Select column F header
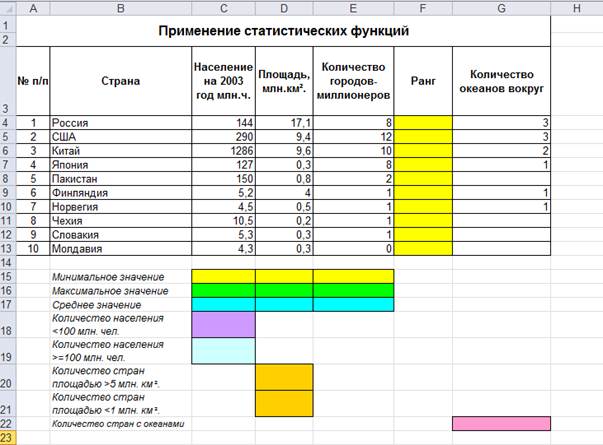Image resolution: width=603 pixels, height=445 pixels. coord(423,8)
